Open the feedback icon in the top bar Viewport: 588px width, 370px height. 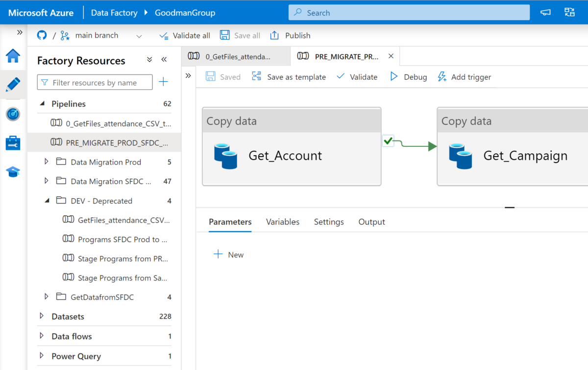(545, 12)
